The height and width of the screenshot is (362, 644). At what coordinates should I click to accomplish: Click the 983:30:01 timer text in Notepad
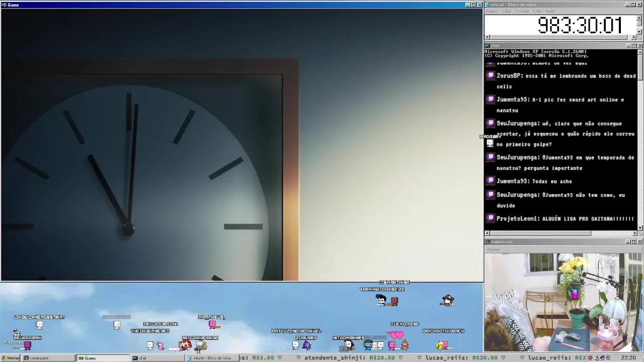point(580,25)
